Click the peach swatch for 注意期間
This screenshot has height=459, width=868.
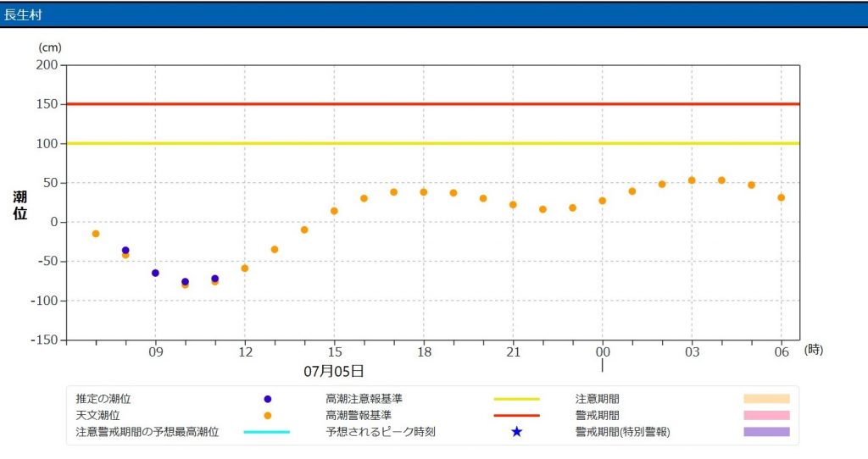(x=766, y=399)
